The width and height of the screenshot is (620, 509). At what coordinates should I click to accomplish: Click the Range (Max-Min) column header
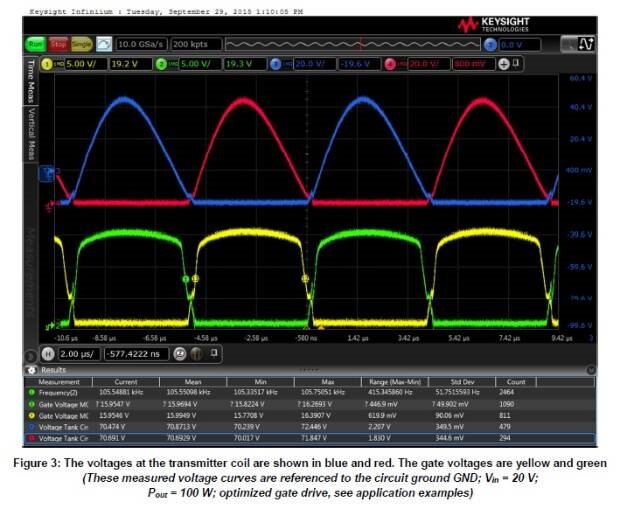click(395, 382)
